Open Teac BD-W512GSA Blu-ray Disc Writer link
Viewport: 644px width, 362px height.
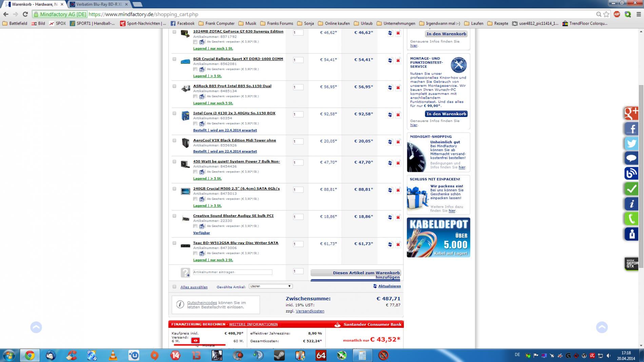click(236, 243)
